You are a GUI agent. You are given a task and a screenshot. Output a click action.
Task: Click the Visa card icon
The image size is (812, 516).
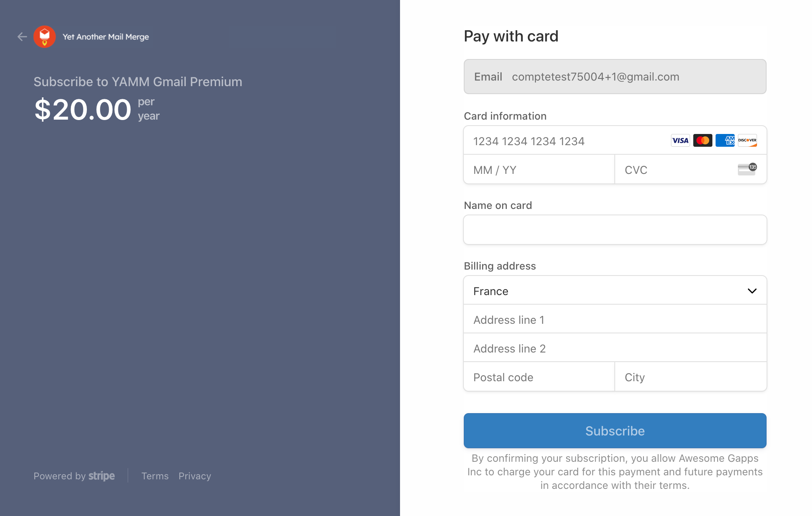tap(680, 140)
